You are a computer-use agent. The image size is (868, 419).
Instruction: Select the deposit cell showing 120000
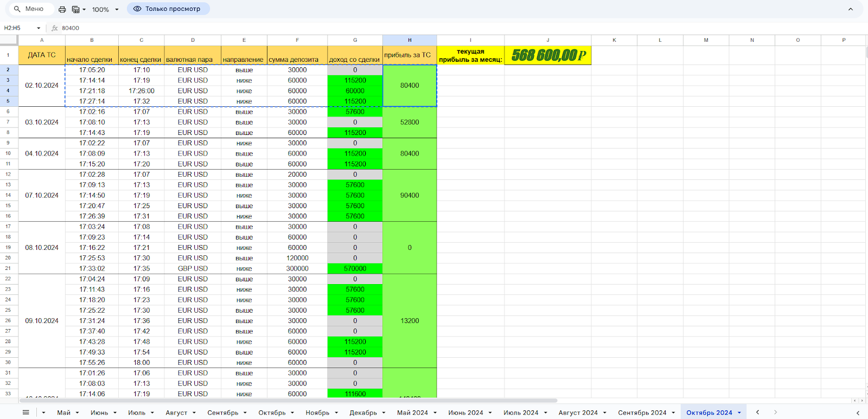[x=297, y=258]
